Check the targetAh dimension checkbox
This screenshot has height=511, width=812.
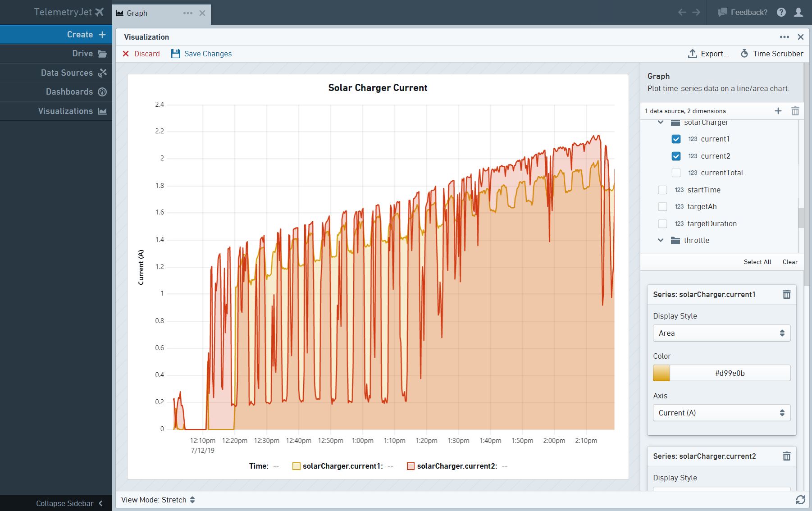[x=662, y=206]
